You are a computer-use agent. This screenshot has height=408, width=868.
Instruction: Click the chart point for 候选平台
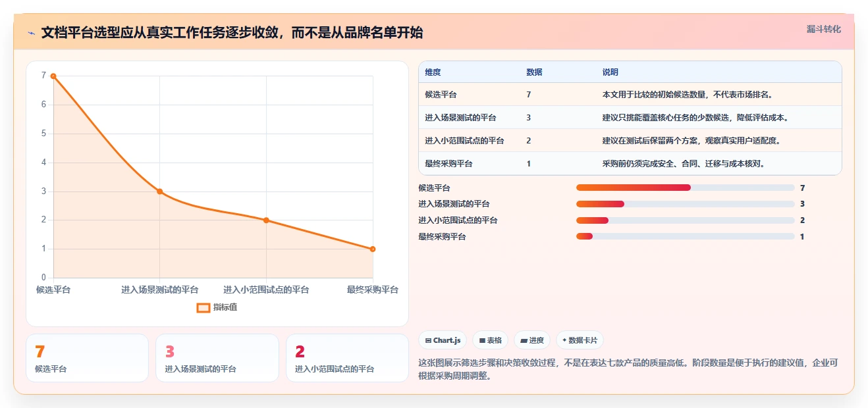pos(53,76)
